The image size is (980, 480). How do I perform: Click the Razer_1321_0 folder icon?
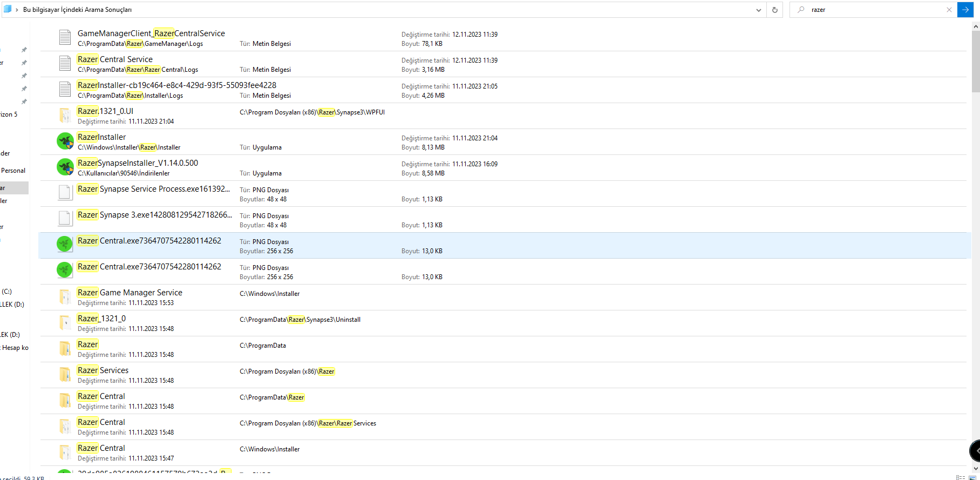point(65,322)
